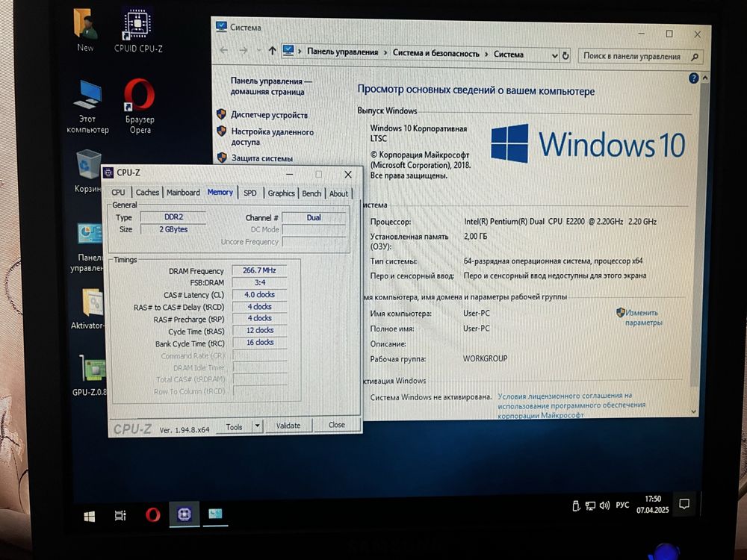Viewport: 747px width, 560px height.
Task: Open Диспетчер устройств link
Action: (x=269, y=115)
